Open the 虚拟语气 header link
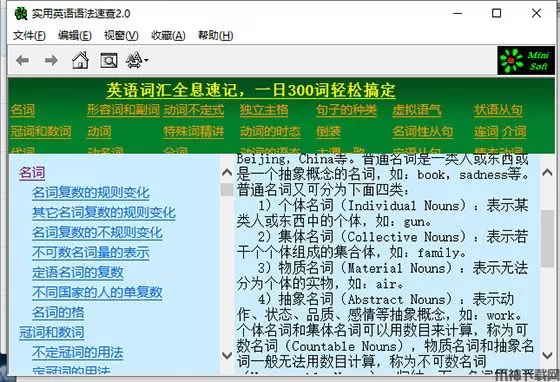 coord(417,110)
